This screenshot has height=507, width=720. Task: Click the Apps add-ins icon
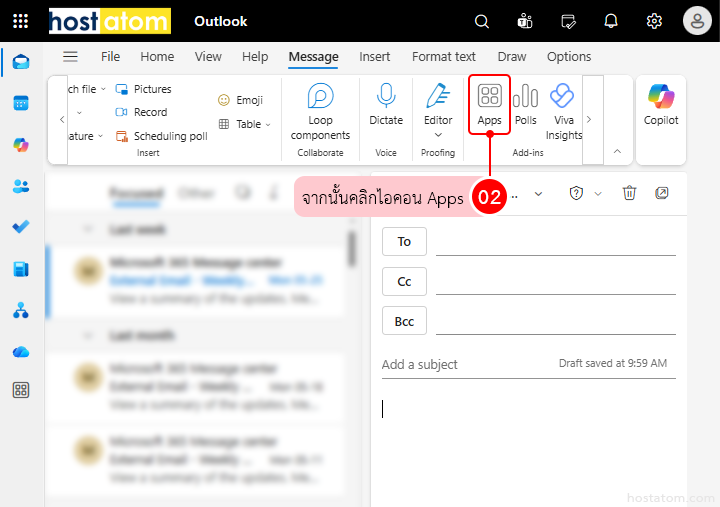489,105
